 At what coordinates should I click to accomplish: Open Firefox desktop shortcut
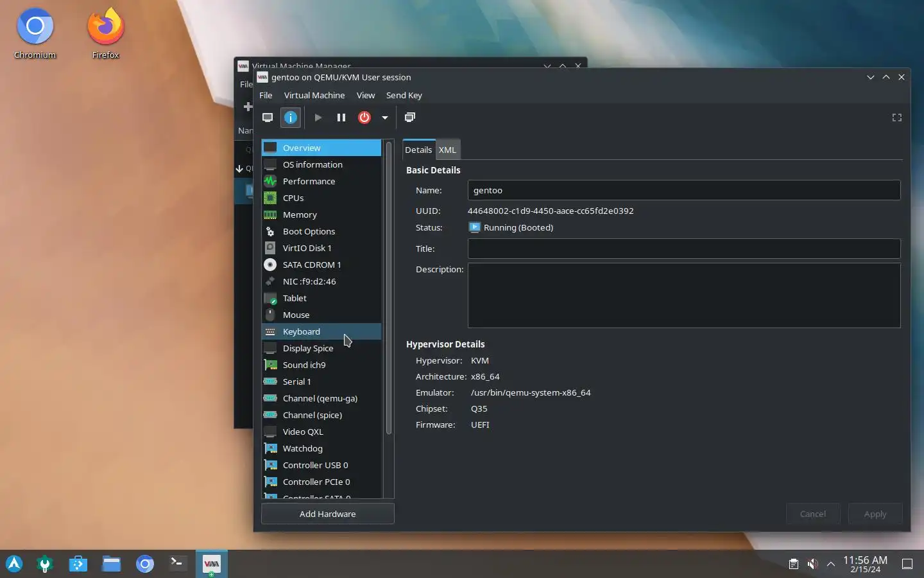coord(106,33)
